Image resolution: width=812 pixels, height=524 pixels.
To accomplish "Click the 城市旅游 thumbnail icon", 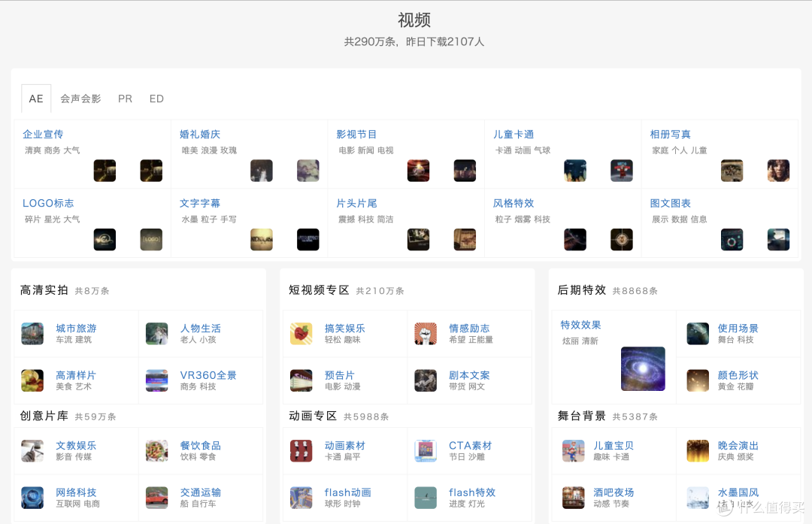I will 32,334.
